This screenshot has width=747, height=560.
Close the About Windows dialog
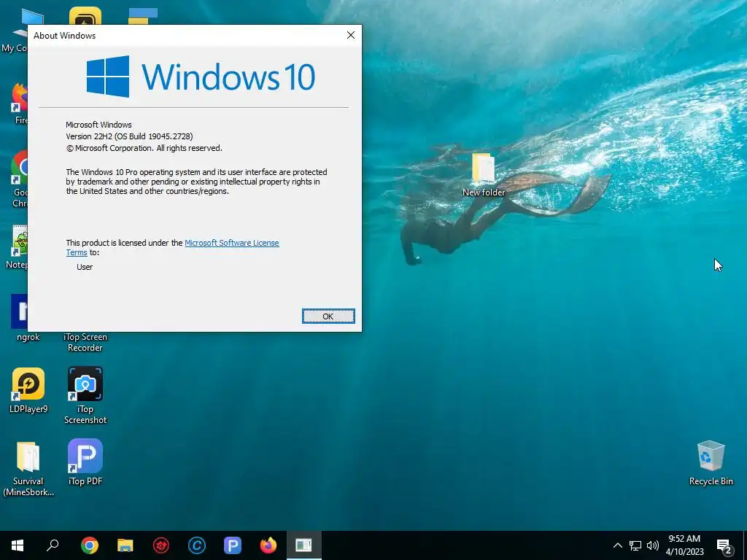tap(351, 35)
